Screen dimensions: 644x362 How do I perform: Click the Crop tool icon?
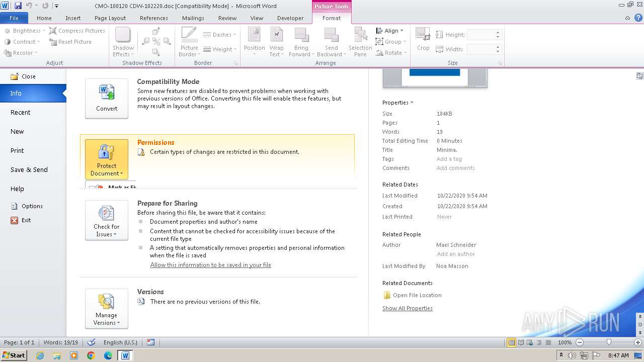tap(423, 34)
